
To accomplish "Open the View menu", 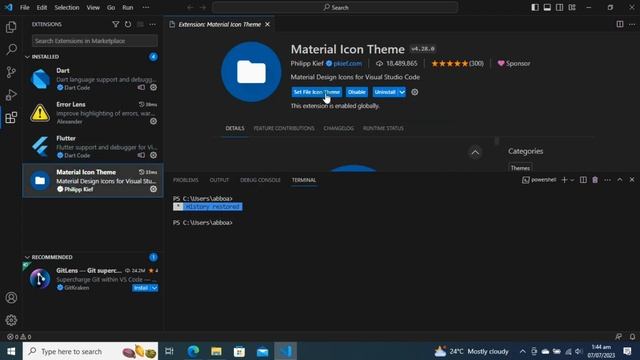I will pos(93,7).
